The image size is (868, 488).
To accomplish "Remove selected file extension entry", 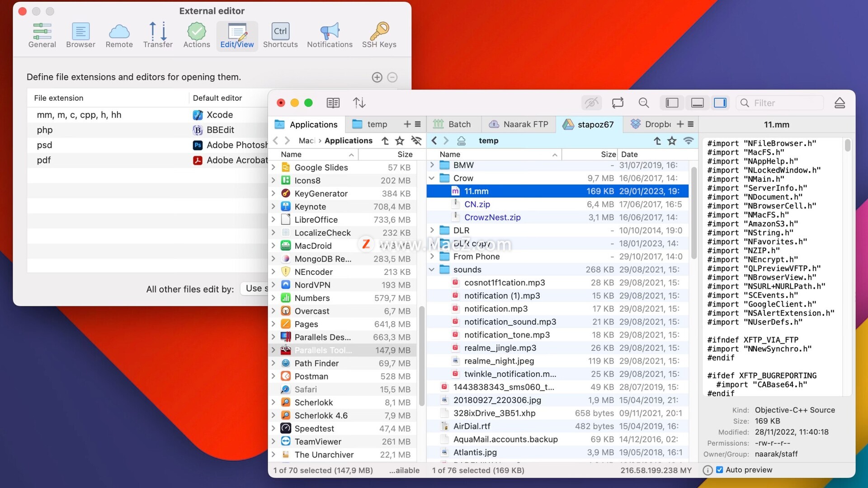I will [x=392, y=77].
